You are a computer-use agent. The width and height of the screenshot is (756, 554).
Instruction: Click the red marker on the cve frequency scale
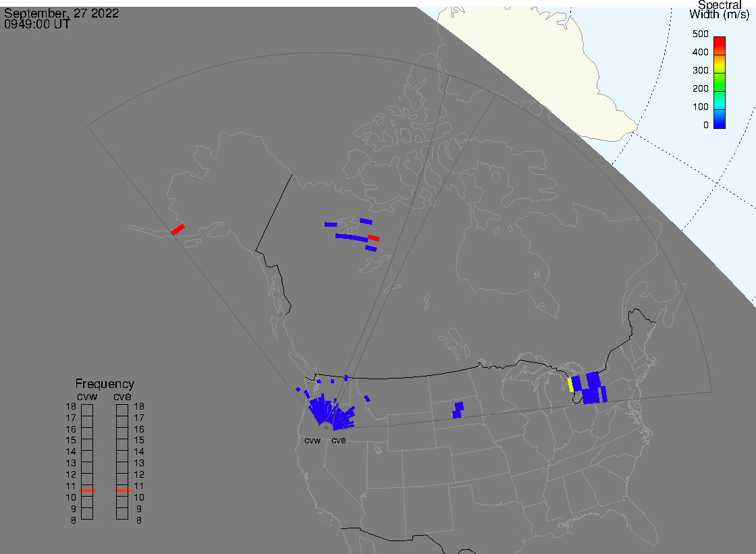pos(122,491)
